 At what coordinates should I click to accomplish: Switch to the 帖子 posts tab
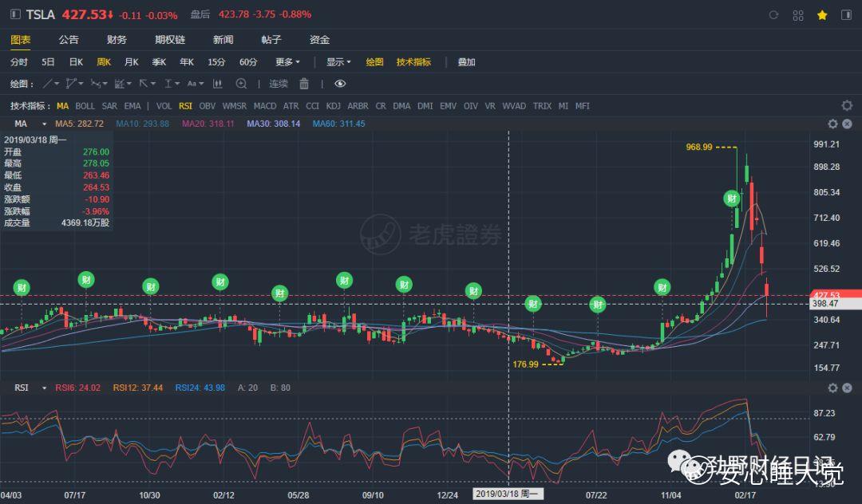(271, 40)
